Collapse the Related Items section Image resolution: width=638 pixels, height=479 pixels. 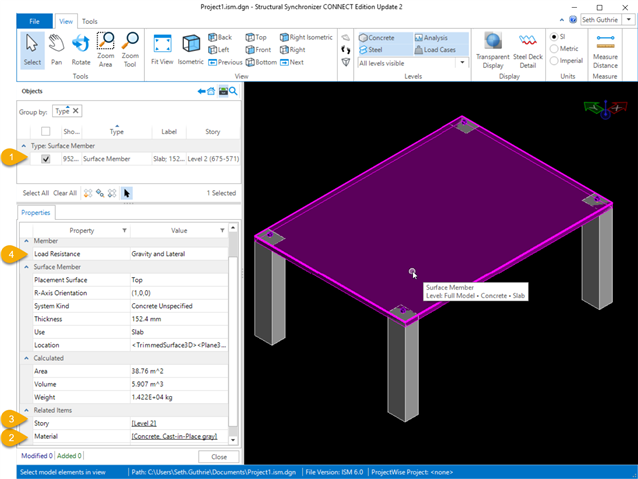(x=26, y=410)
